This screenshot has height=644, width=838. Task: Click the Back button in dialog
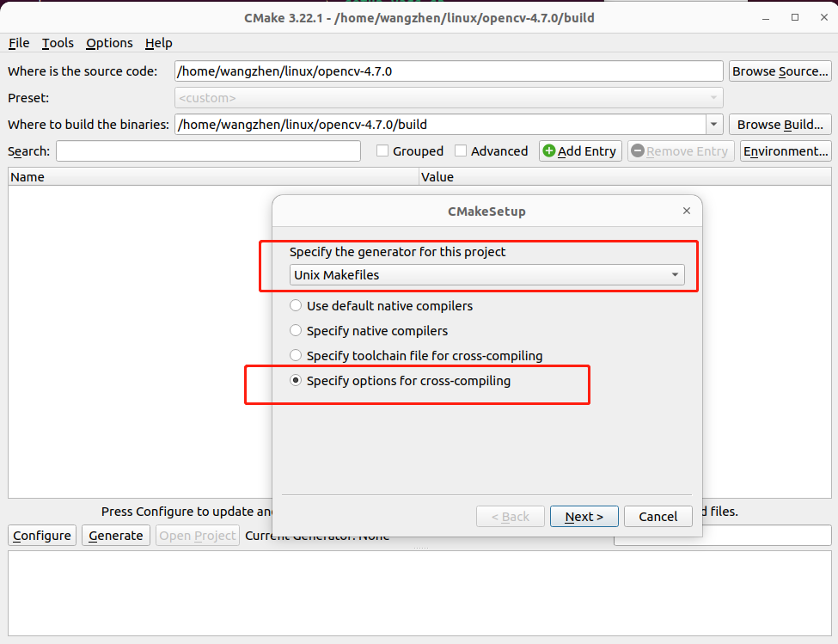point(510,517)
